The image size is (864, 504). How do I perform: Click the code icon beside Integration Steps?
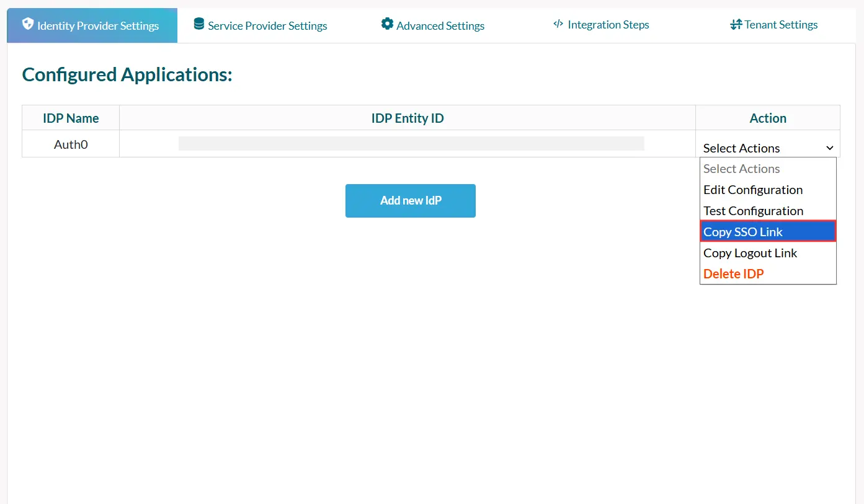558,24
